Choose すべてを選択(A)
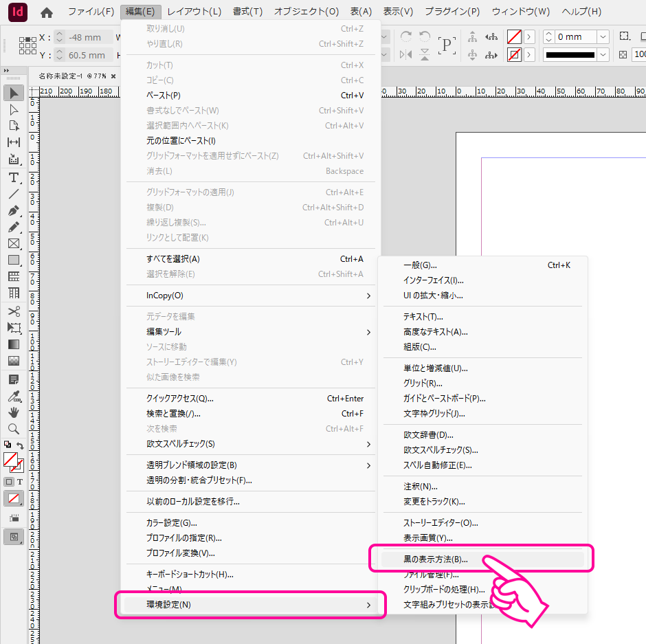 (x=250, y=258)
